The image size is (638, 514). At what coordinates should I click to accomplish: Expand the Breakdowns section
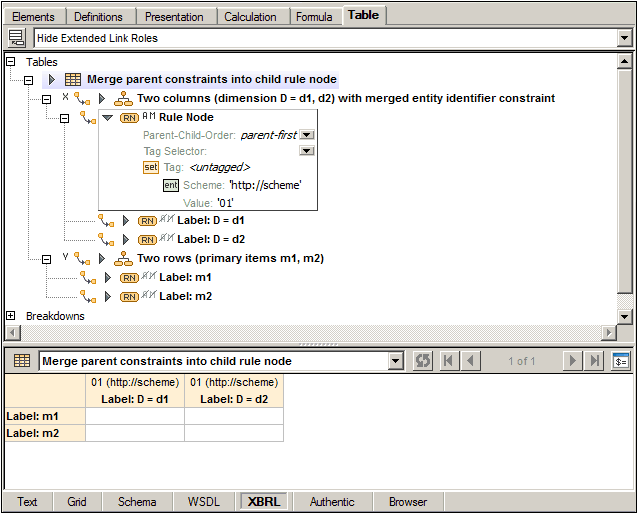coord(11,316)
